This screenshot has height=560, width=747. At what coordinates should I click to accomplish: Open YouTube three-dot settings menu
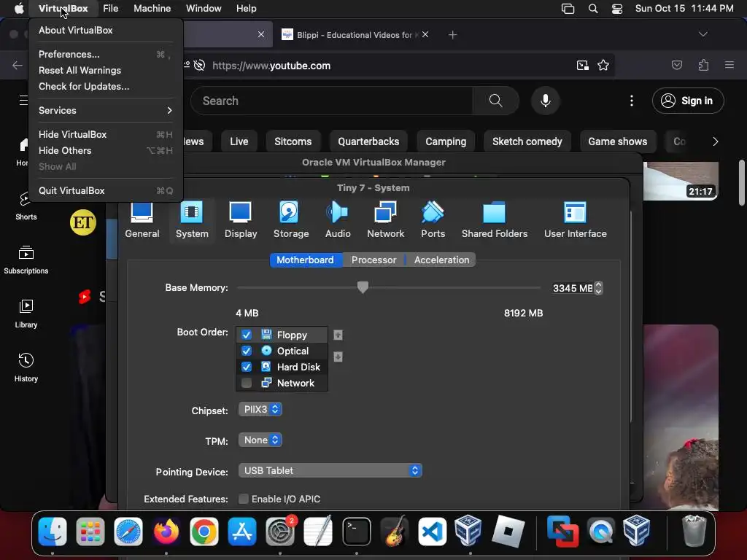(x=631, y=101)
